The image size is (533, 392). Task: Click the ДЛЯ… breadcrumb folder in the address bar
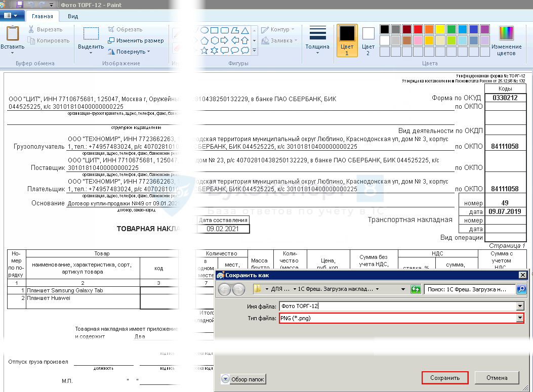tap(280, 289)
